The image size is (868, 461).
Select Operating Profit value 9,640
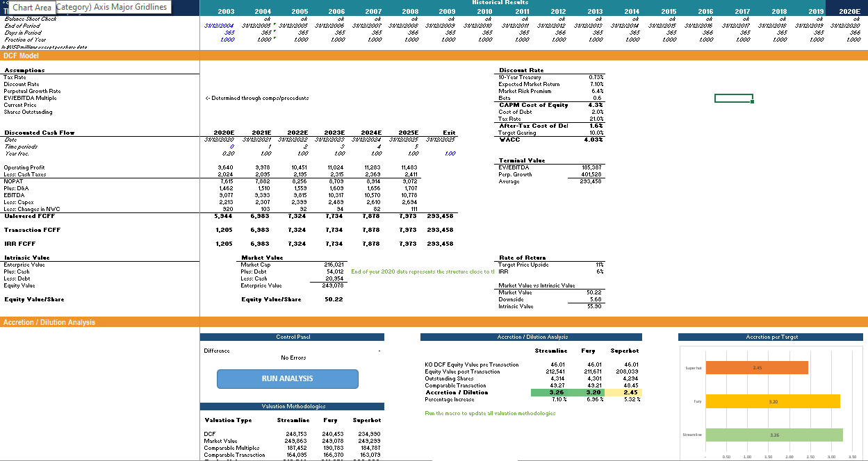pos(226,167)
